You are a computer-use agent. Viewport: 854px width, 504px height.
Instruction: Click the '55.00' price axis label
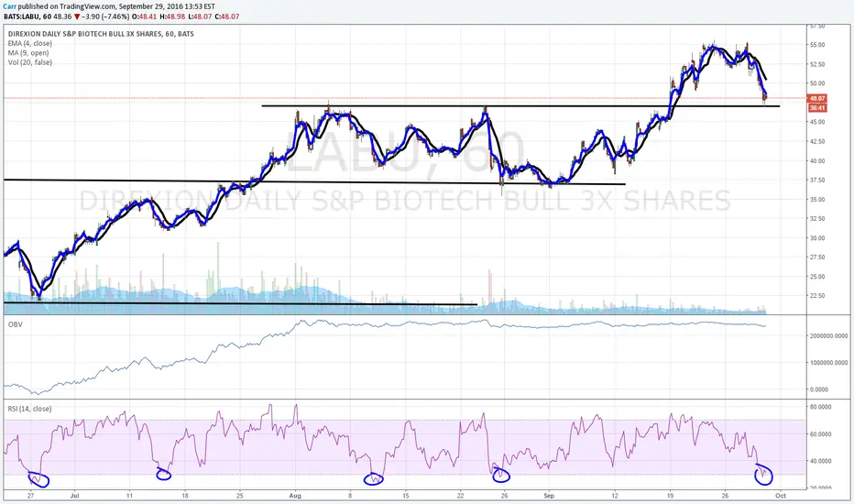click(817, 45)
